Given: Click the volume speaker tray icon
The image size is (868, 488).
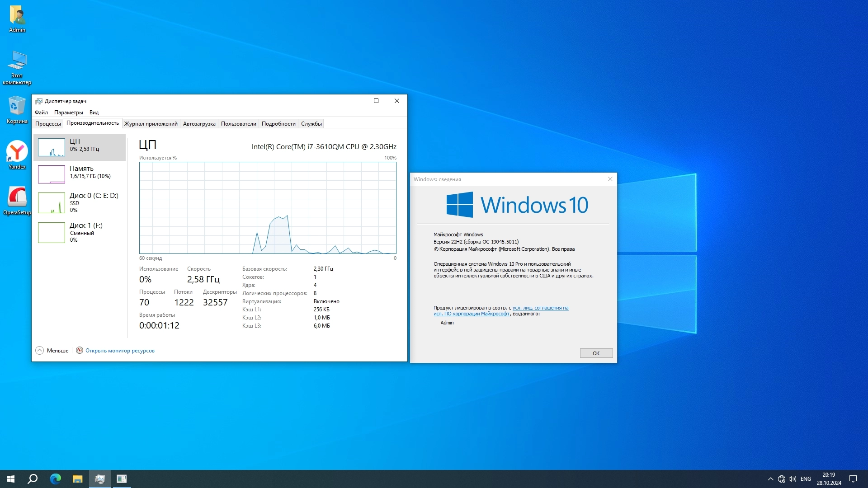Looking at the screenshot, I should point(792,479).
